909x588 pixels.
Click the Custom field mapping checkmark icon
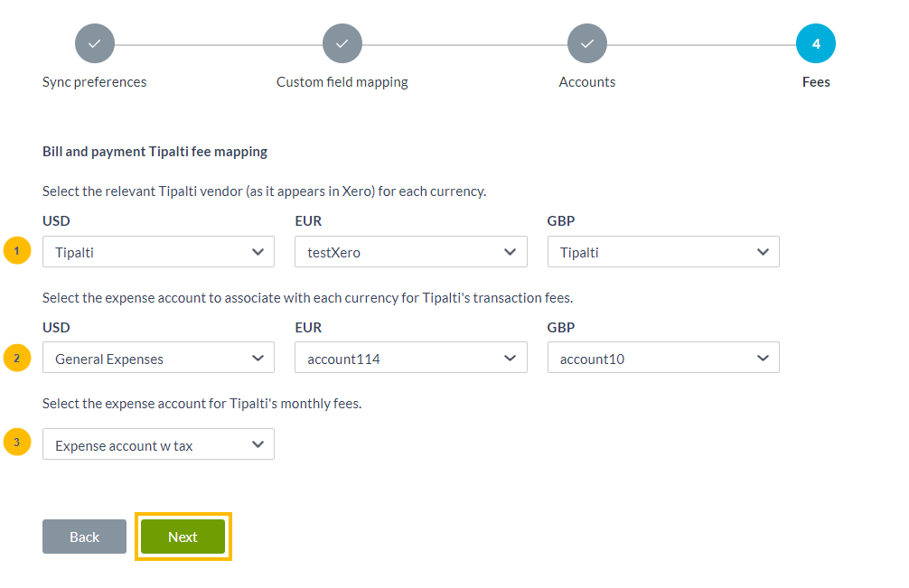[342, 42]
